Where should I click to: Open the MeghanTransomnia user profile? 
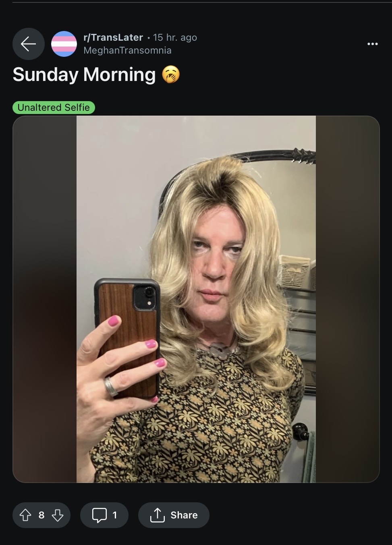pos(127,50)
